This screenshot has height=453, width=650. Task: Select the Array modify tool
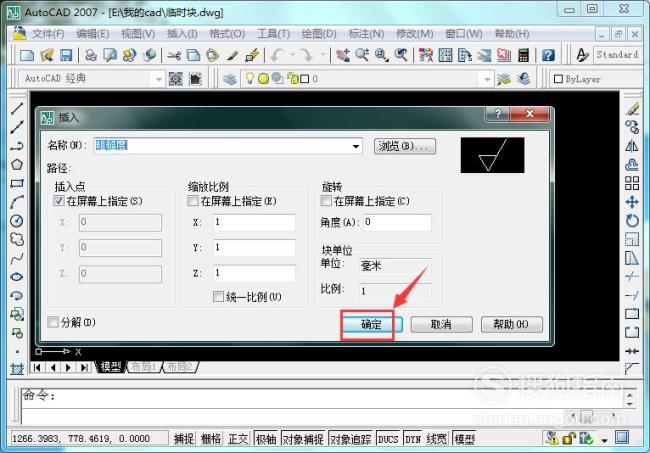(632, 183)
